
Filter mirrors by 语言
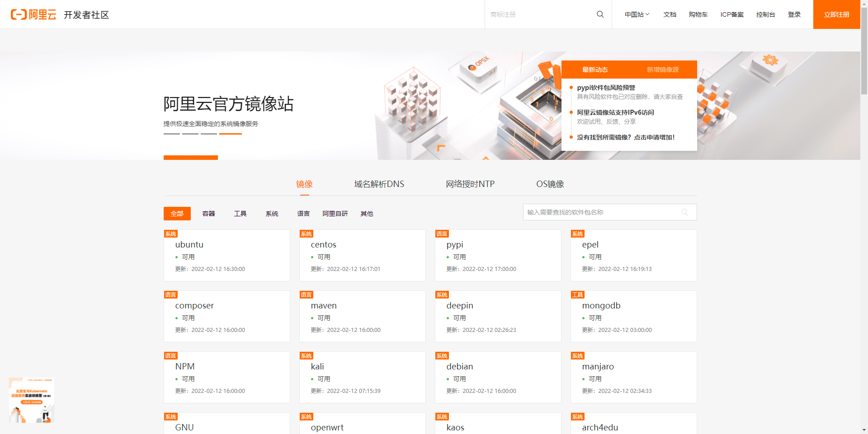coord(303,214)
